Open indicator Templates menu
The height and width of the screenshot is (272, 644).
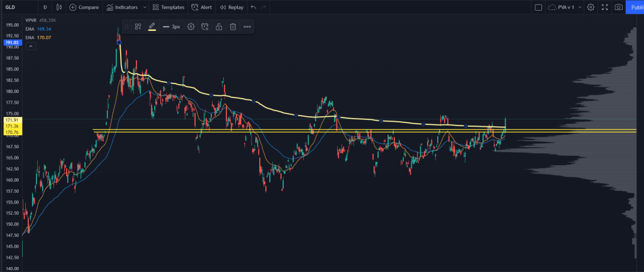coord(168,7)
